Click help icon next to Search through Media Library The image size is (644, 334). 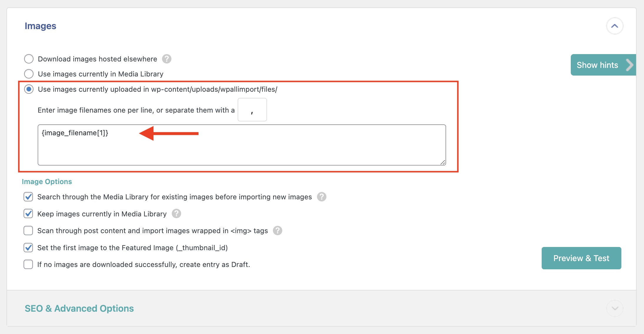[x=322, y=197]
